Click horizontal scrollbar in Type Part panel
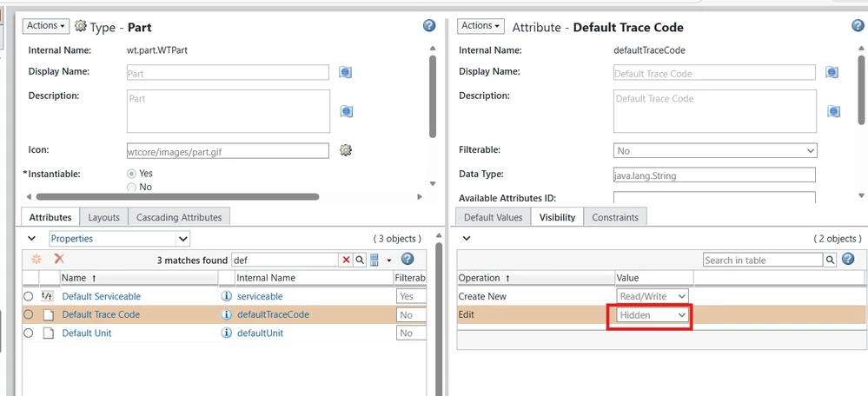The image size is (868, 396). point(177,196)
